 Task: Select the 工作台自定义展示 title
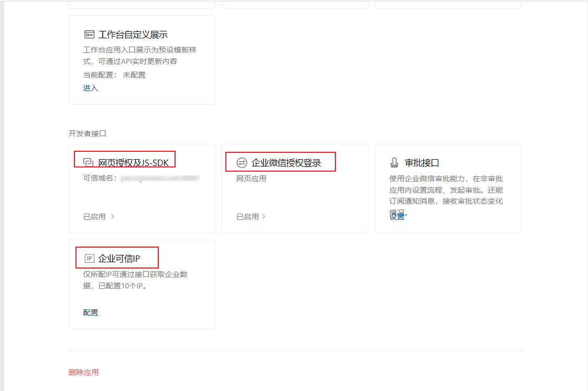(x=133, y=35)
